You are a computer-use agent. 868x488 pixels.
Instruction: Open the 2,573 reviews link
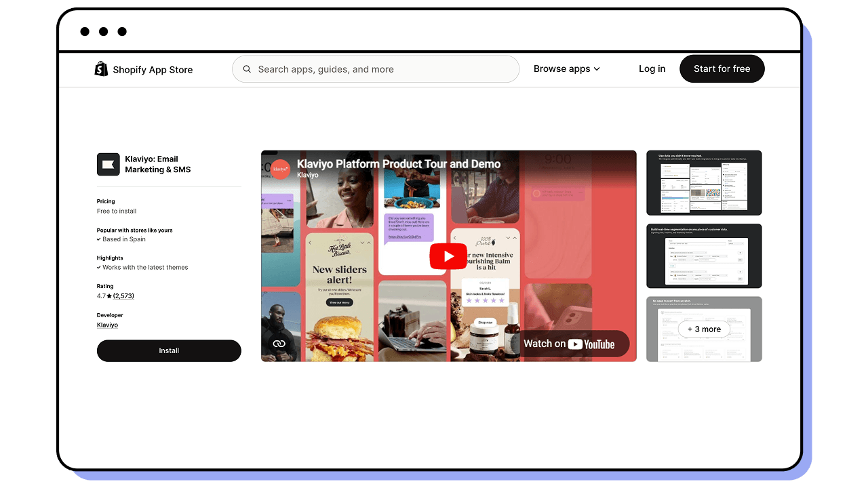(123, 296)
